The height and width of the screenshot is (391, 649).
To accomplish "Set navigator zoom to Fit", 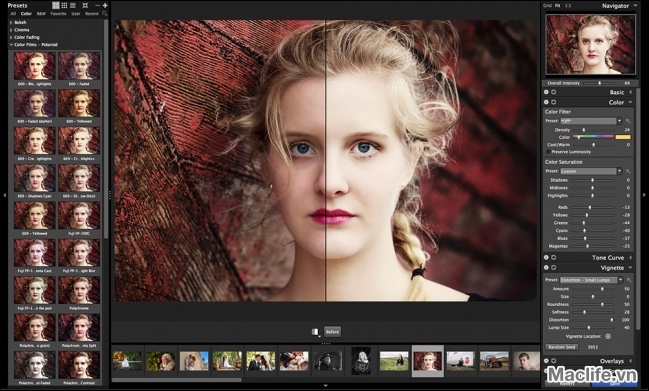I will pyautogui.click(x=558, y=6).
